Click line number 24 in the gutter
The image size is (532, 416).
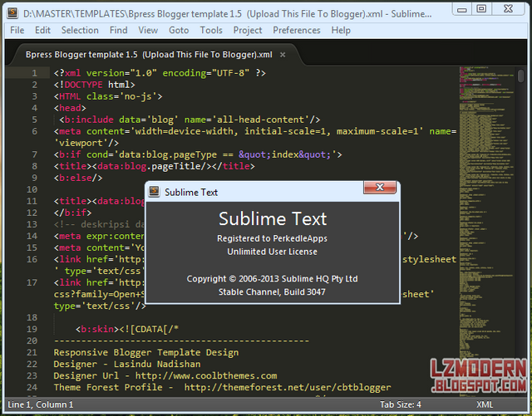point(32,387)
